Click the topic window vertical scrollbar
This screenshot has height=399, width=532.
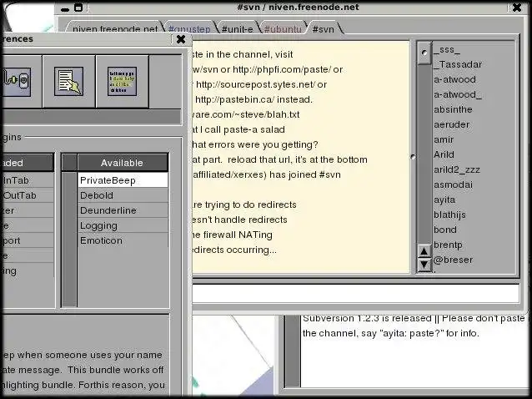[293, 351]
